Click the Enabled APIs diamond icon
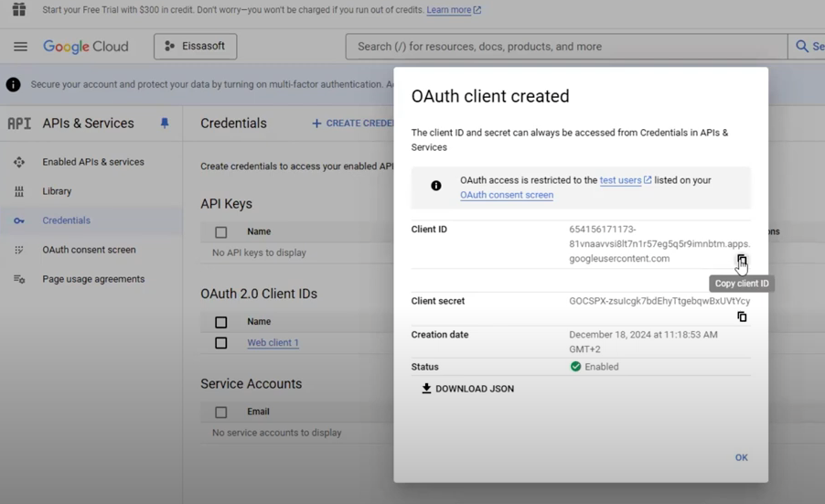 (19, 162)
